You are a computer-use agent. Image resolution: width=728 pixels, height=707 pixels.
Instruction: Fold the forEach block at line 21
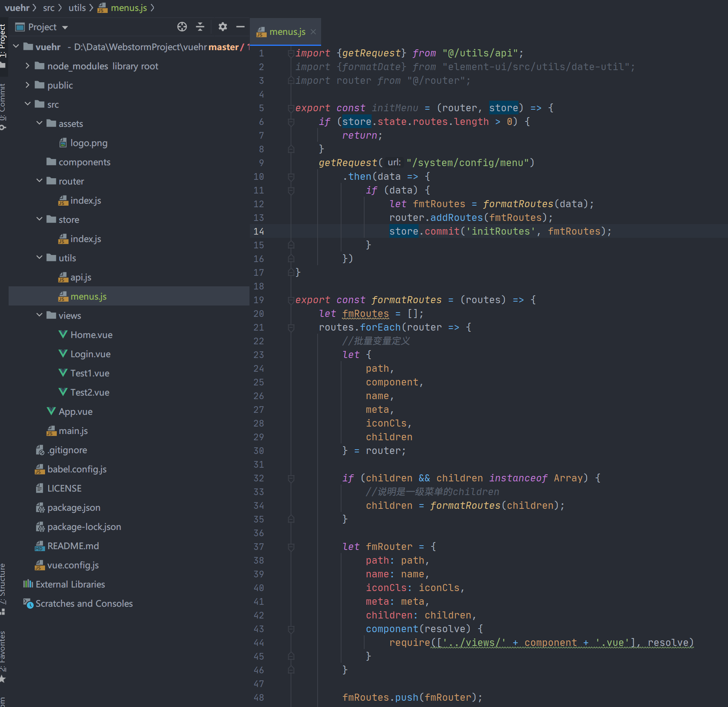pos(291,327)
